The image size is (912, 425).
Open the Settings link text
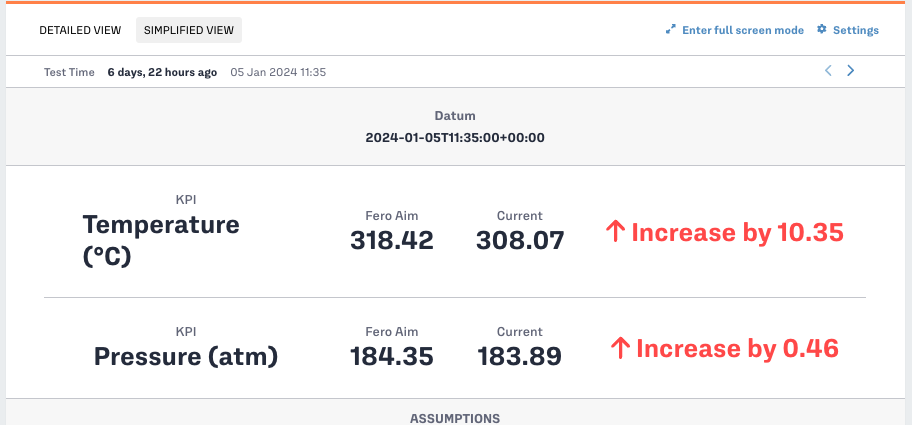[855, 30]
